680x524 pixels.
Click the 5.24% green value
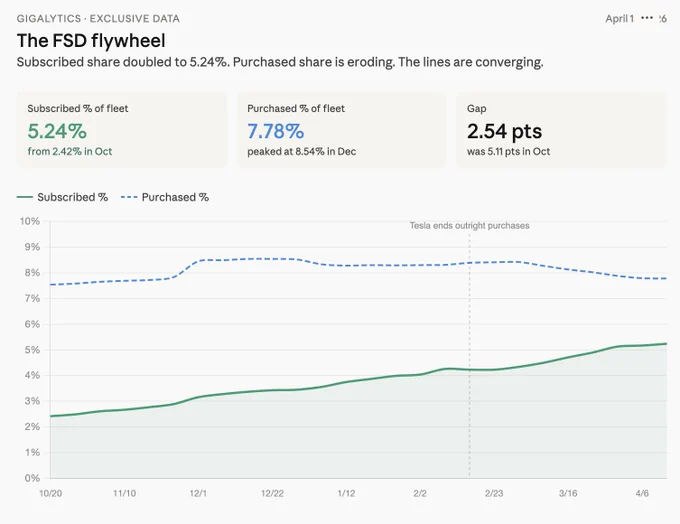pyautogui.click(x=57, y=131)
